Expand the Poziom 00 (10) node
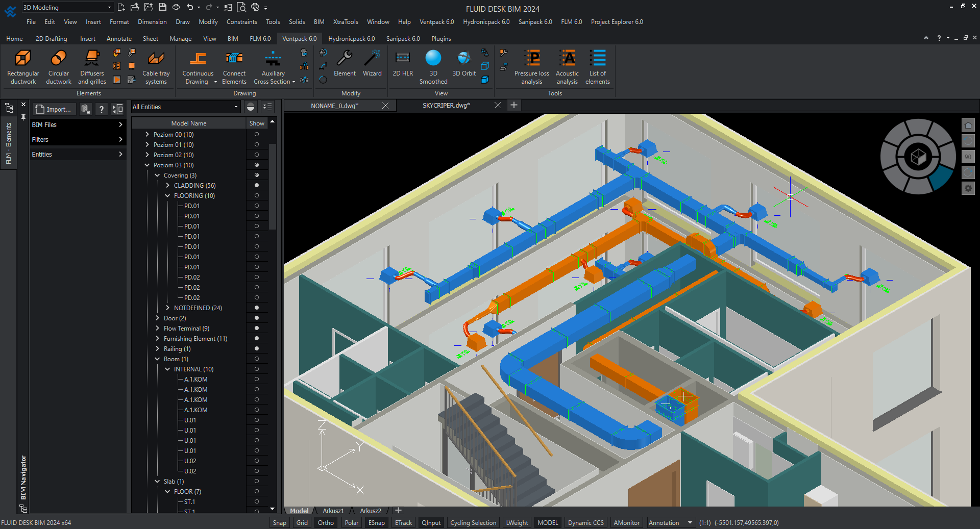The width and height of the screenshot is (980, 529). tap(148, 135)
